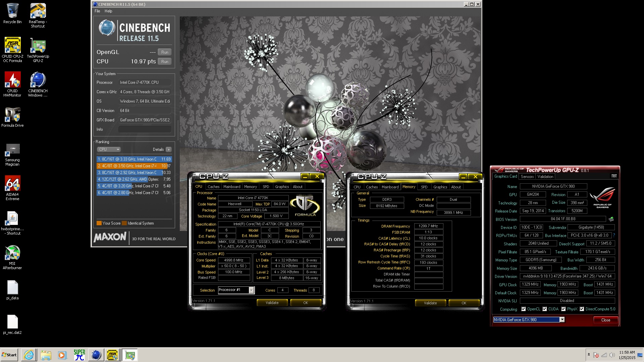
Task: Click Validate in the right CPU-Z Memory window
Action: [430, 303]
